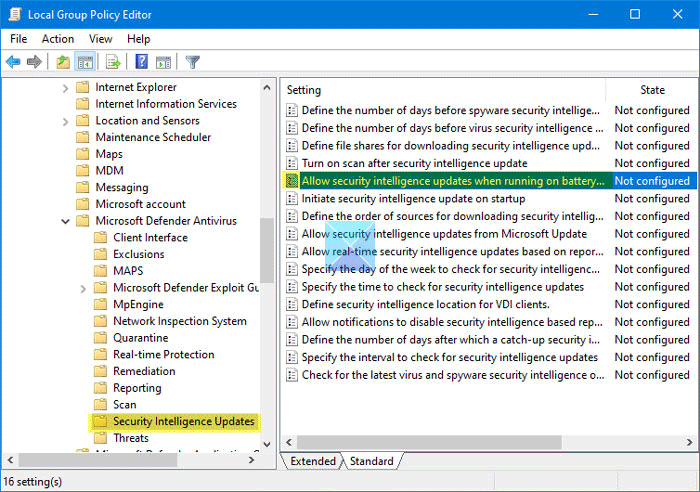The image size is (700, 492).
Task: Expand the Internet Explorer tree node
Action: [65, 88]
